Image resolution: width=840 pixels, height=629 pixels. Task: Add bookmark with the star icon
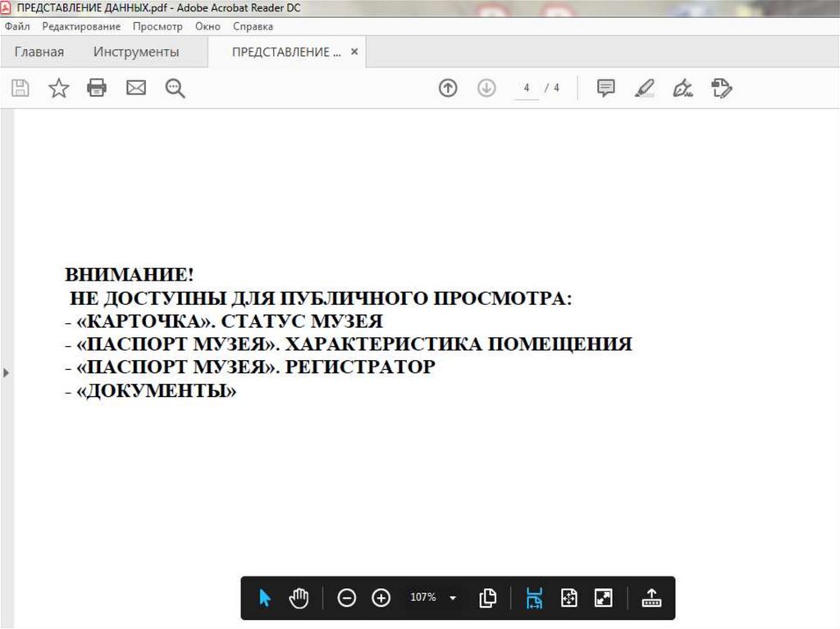(59, 88)
